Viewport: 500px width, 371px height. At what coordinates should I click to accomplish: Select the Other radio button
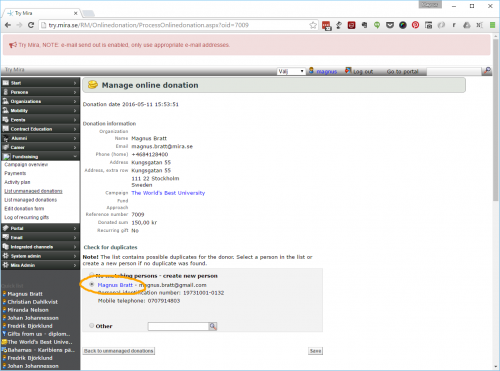[92, 325]
